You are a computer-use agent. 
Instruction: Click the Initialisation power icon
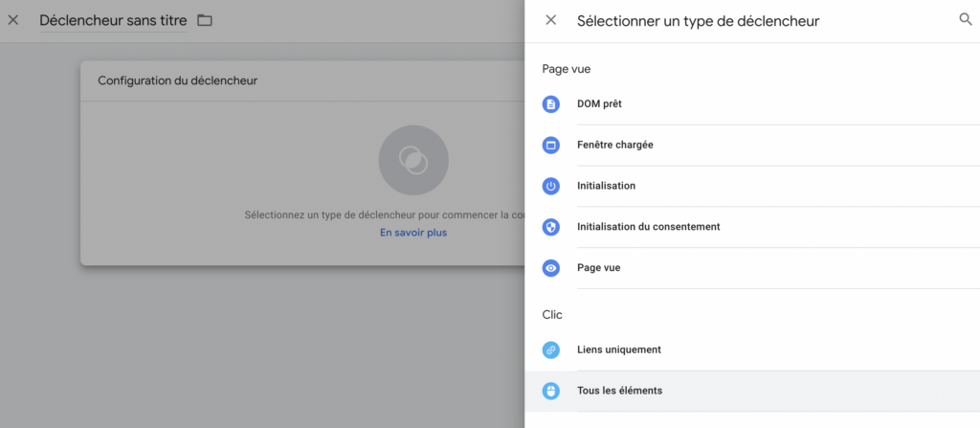[x=550, y=186]
